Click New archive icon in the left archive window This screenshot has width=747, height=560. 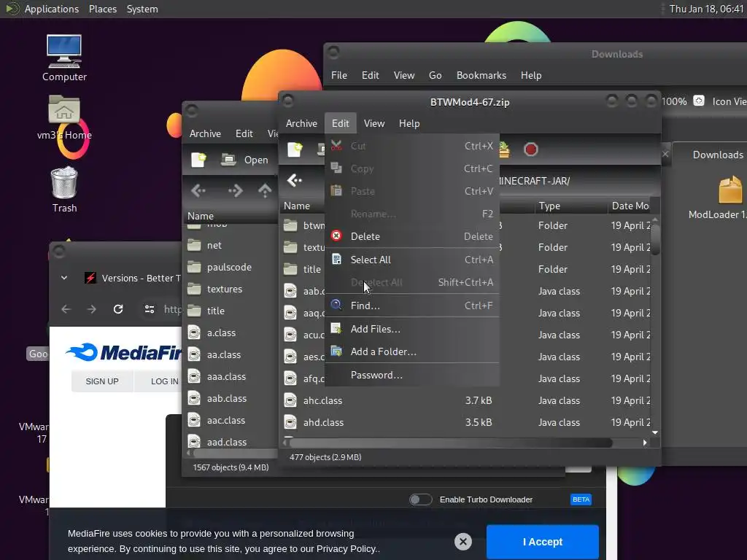pos(198,160)
